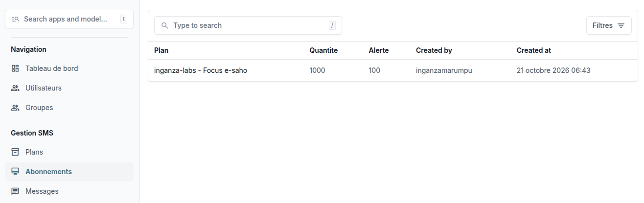Go to Messages in Gestion SMS
Image resolution: width=644 pixels, height=203 pixels.
pos(69,191)
